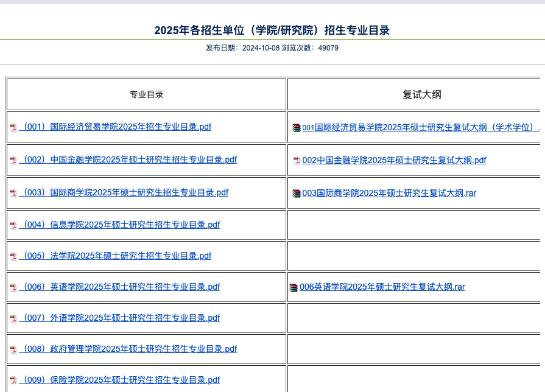Image resolution: width=545 pixels, height=392 pixels.
Task: Open (005) 法学院 招生专业目录 PDF link
Action: click(x=115, y=256)
